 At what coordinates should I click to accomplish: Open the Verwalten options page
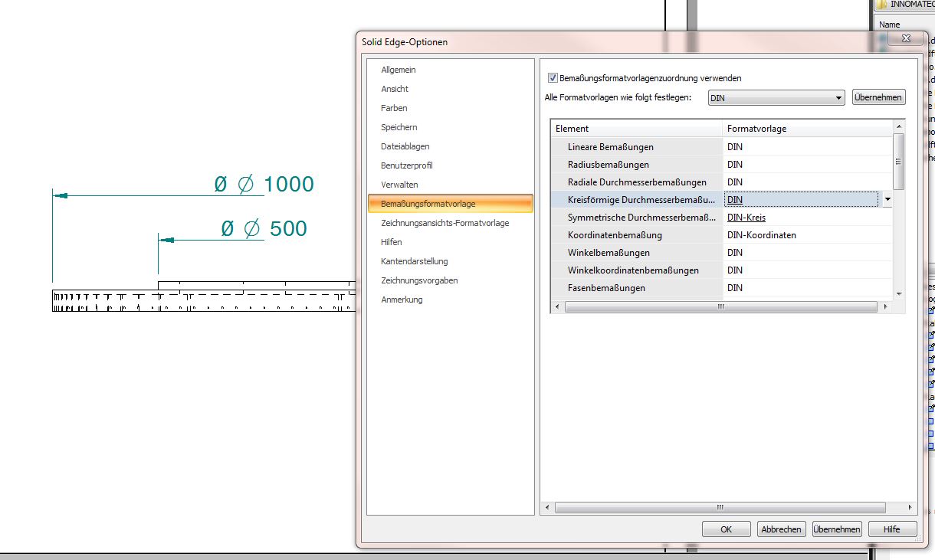tap(399, 185)
